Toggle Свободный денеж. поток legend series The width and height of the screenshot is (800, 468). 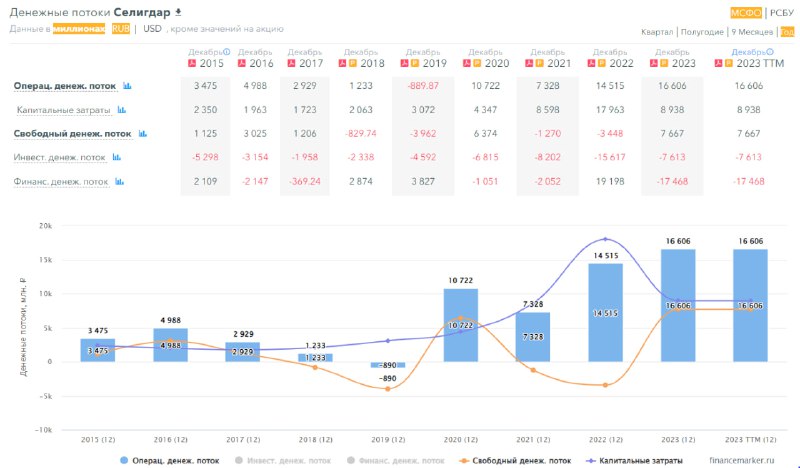point(515,460)
